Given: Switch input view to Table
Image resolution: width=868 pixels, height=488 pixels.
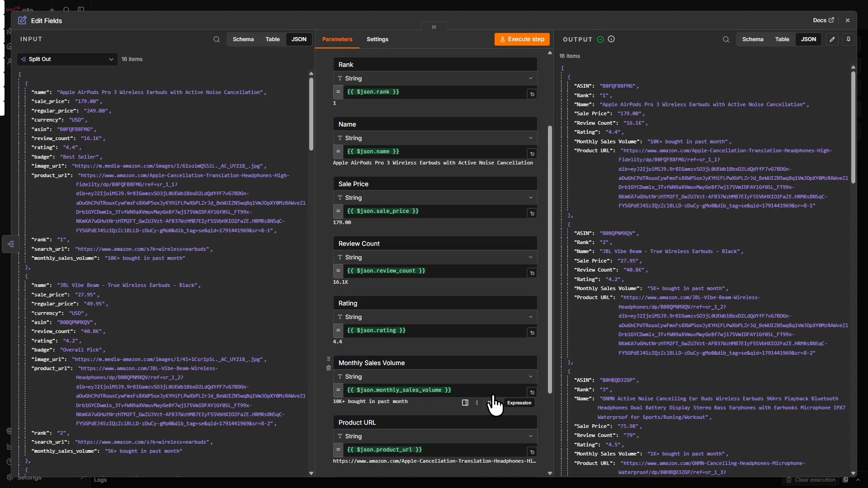Looking at the screenshot, I should (273, 39).
